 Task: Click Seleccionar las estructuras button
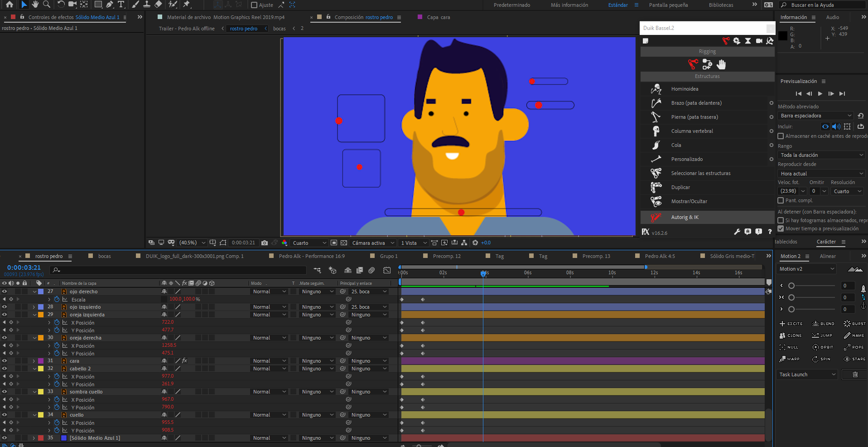point(700,173)
